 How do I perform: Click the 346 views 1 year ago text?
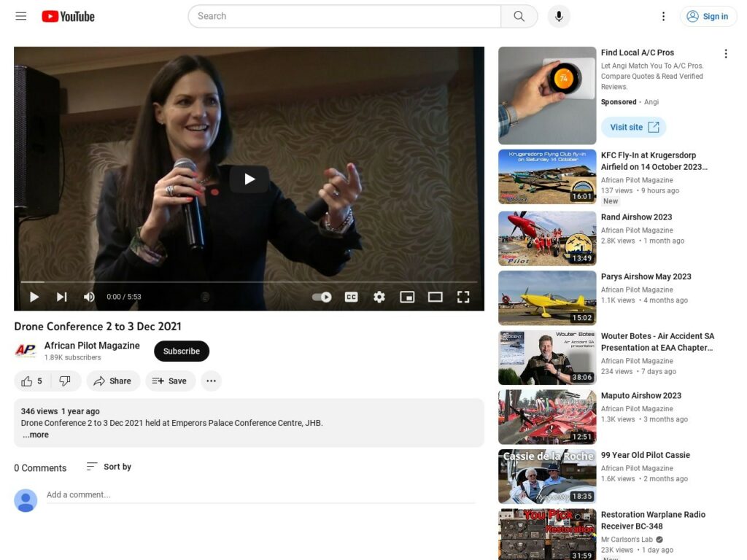point(61,411)
